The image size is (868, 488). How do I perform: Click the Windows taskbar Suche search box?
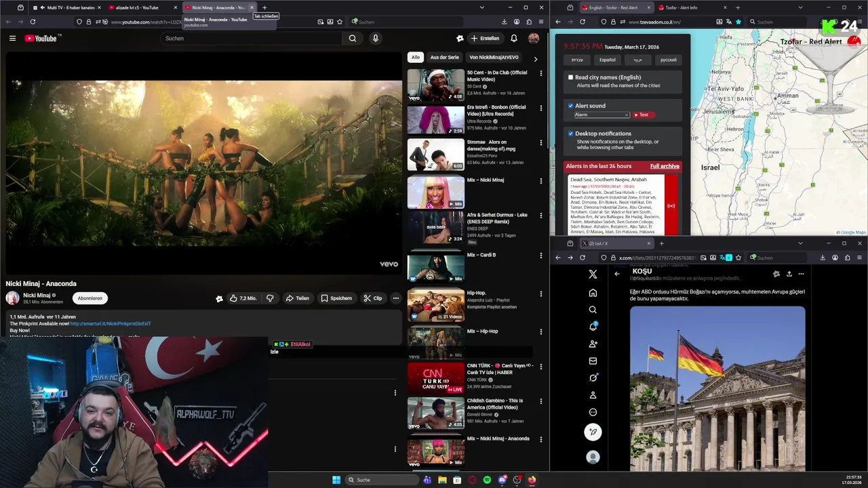coord(382,480)
